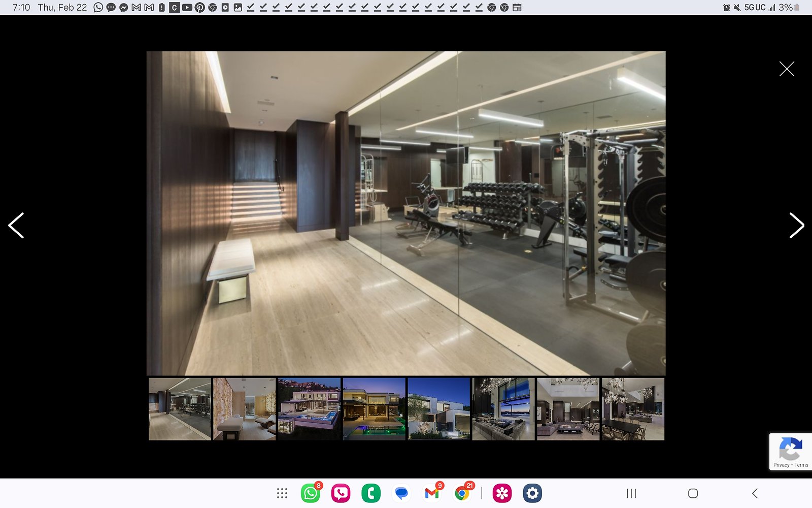Open living room with chandelier thumbnail
Screen dimensions: 812x508
tap(568, 409)
